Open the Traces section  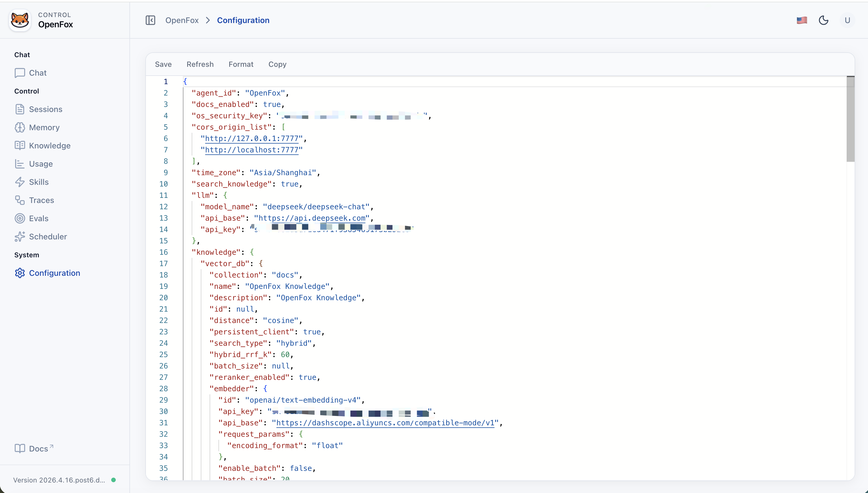tap(42, 200)
